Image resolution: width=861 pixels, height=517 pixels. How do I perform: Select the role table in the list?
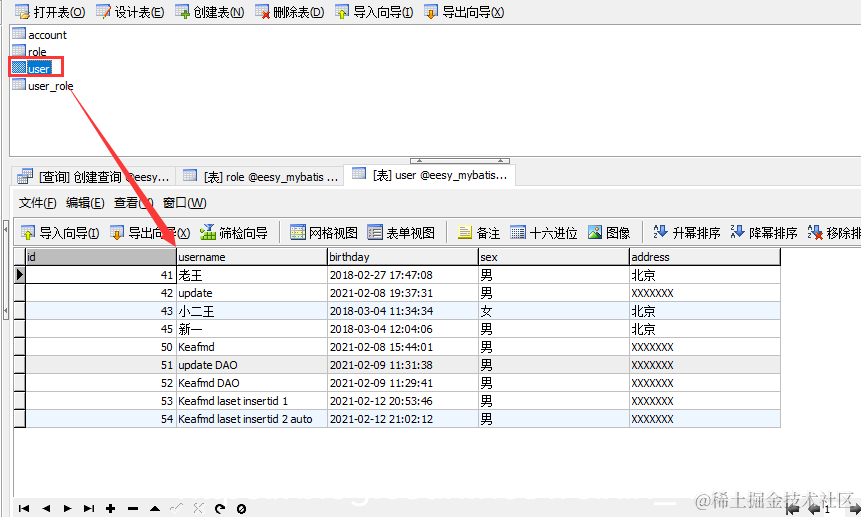[x=30, y=52]
